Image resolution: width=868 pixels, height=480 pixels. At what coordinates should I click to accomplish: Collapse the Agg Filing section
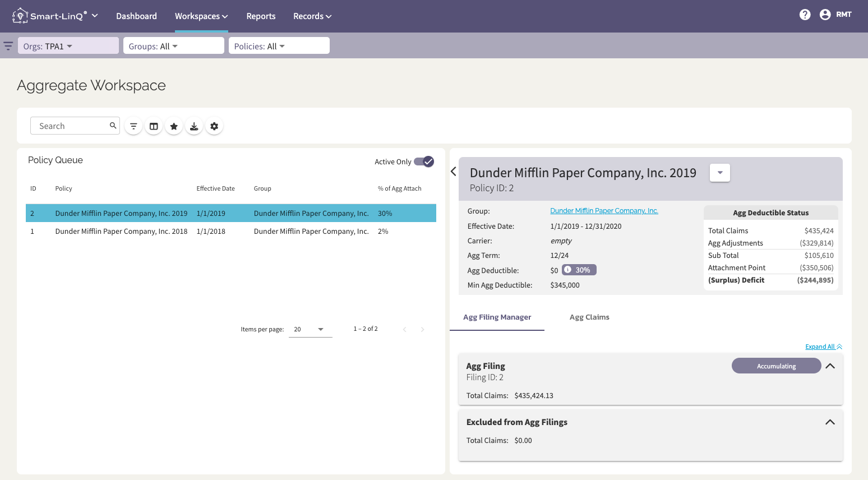(x=830, y=366)
